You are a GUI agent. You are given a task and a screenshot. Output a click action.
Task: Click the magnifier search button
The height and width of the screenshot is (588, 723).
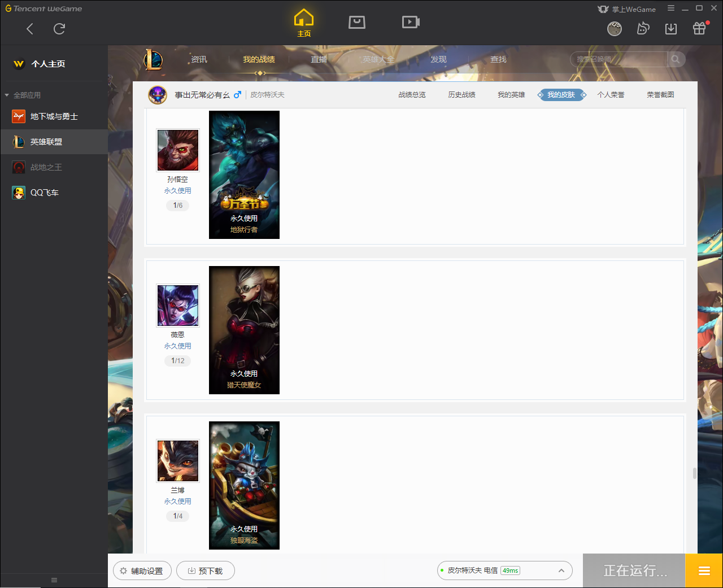tap(676, 59)
